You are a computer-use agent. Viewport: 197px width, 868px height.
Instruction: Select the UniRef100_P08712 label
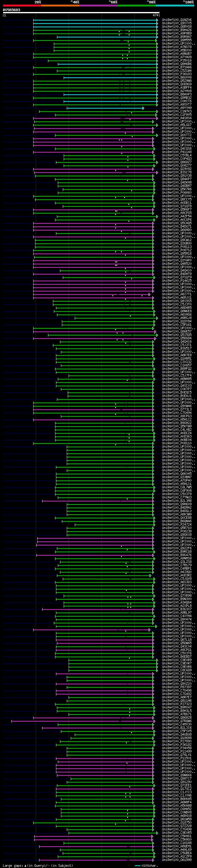click(x=176, y=250)
